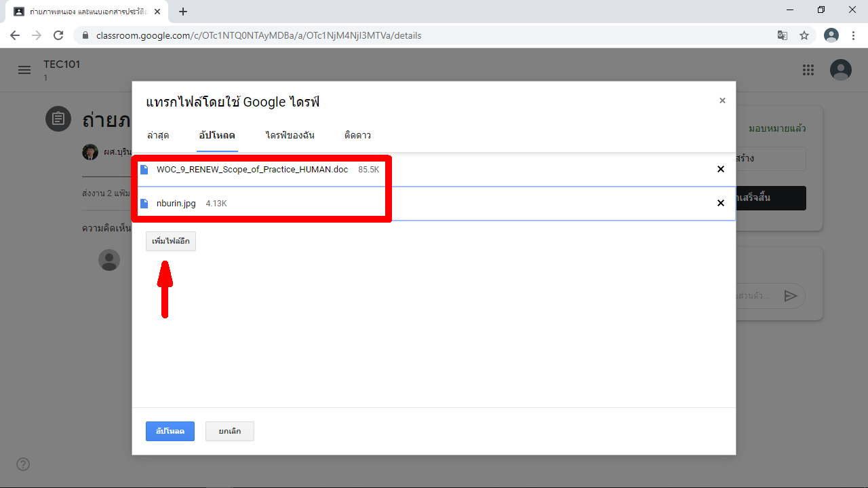The width and height of the screenshot is (868, 488).
Task: Switch to the ล่าสุด (Recent) tab
Action: point(158,135)
